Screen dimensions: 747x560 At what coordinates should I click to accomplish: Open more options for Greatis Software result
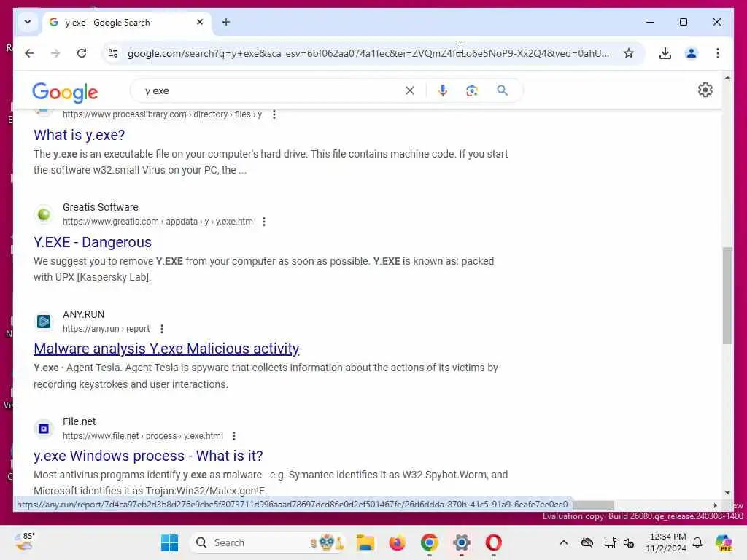[264, 222]
